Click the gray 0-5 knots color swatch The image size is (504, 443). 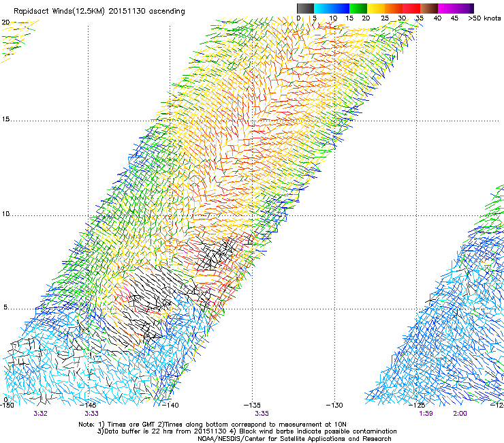click(x=305, y=8)
